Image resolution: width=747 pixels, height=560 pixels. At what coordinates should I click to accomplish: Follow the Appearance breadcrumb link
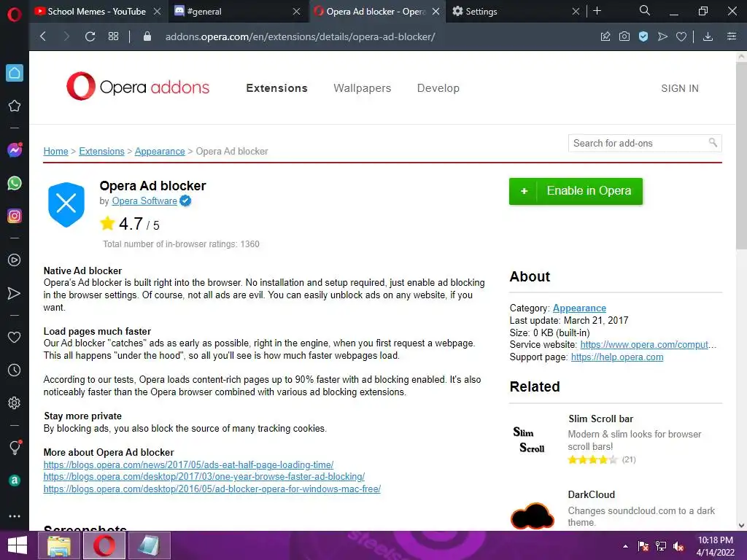(160, 152)
